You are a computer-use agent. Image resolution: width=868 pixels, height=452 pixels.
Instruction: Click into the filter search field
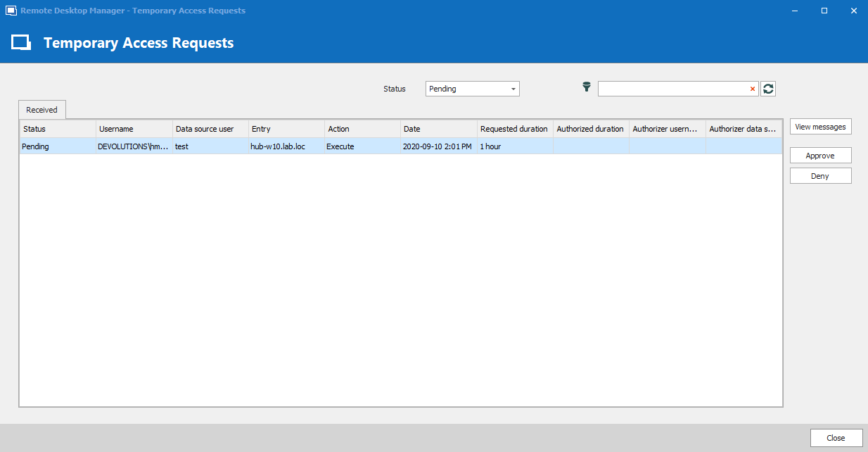(x=672, y=89)
